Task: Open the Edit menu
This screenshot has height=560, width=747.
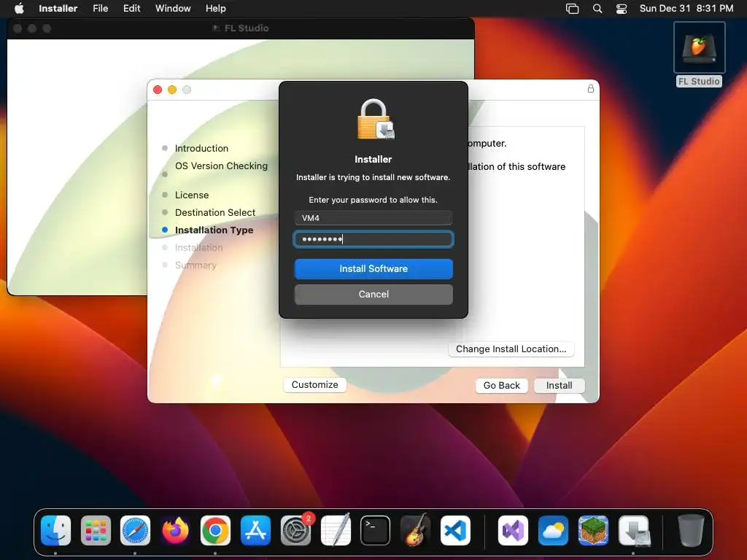Action: click(x=131, y=8)
